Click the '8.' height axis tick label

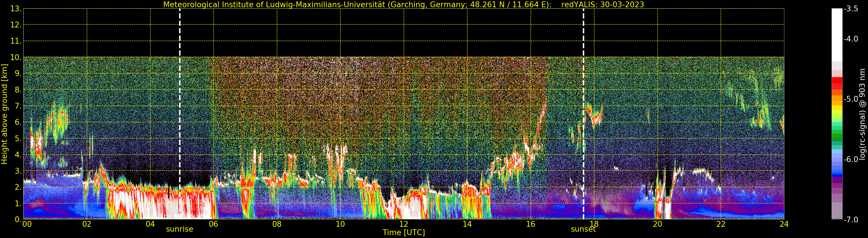[x=18, y=90]
